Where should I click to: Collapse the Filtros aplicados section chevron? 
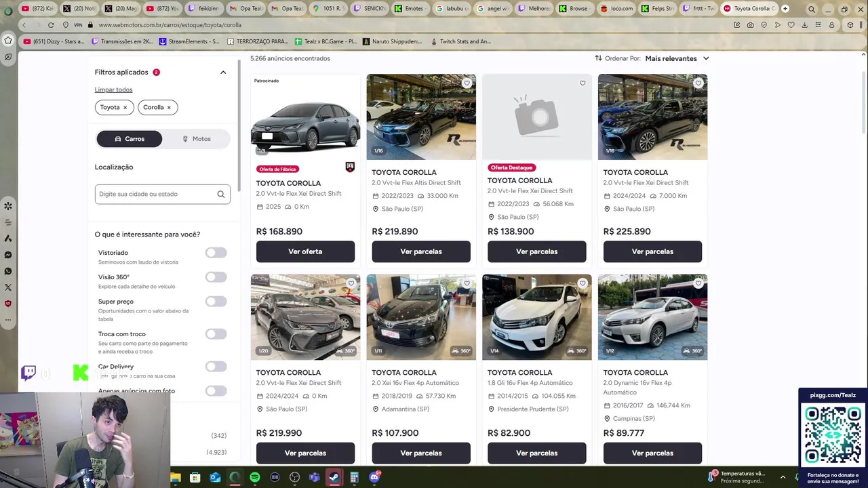pyautogui.click(x=223, y=73)
